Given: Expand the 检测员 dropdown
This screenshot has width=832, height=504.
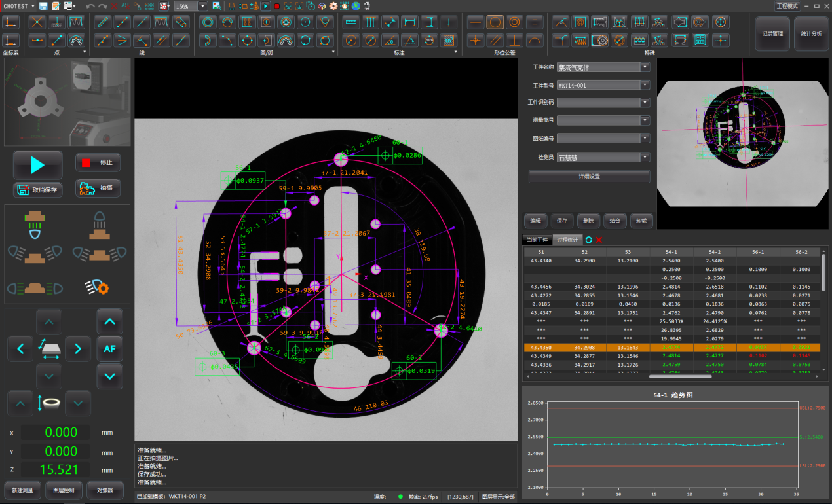Looking at the screenshot, I should coord(645,157).
